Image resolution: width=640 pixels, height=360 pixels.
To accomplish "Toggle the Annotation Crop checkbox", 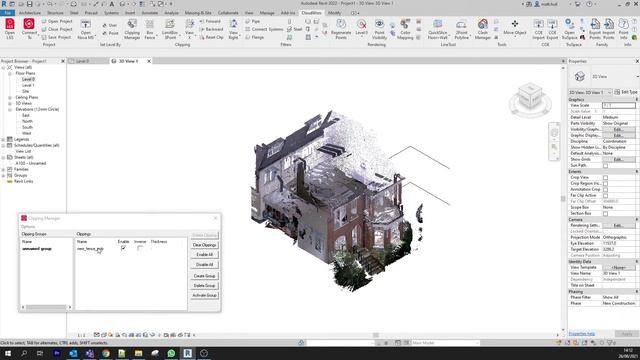I will 605,189.
